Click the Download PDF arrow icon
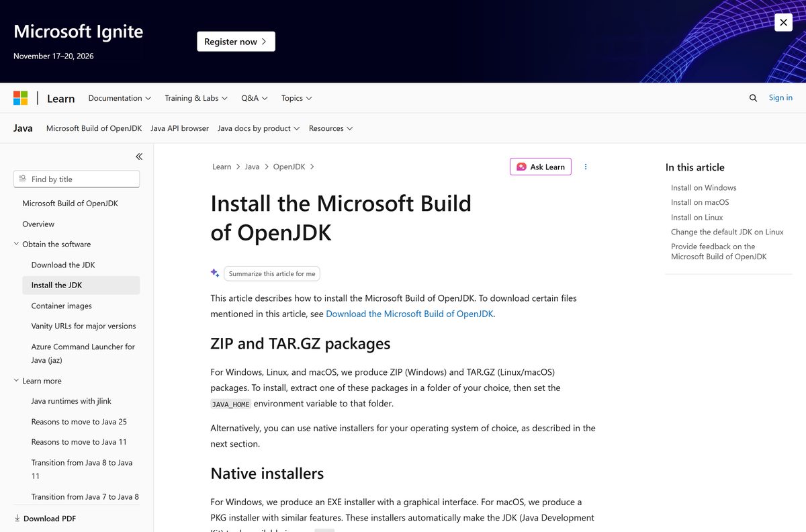The width and height of the screenshot is (806, 532). (17, 518)
